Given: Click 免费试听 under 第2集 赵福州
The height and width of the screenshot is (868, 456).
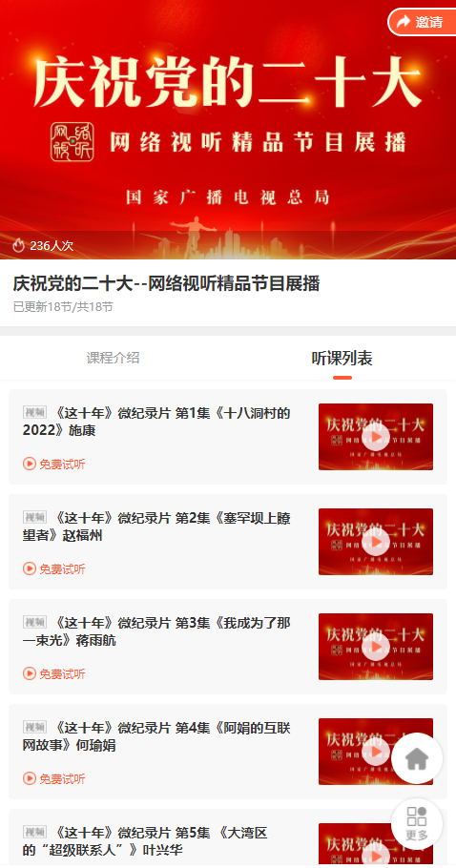Looking at the screenshot, I should pyautogui.click(x=54, y=568).
